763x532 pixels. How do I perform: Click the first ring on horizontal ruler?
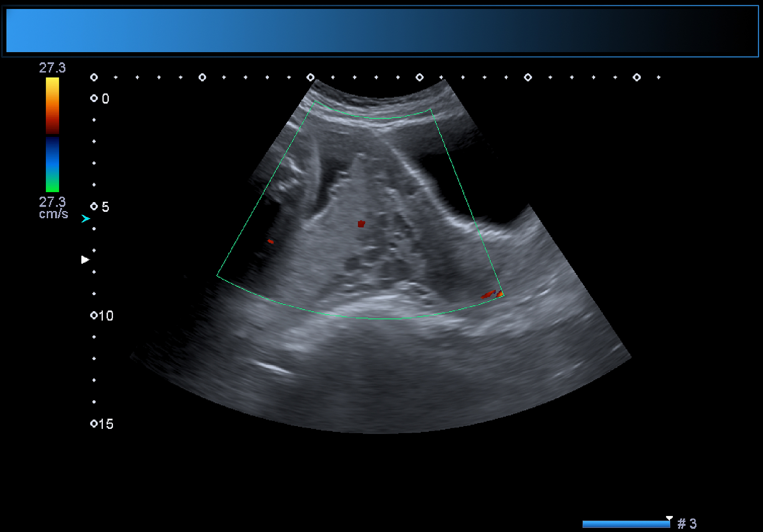(94, 77)
